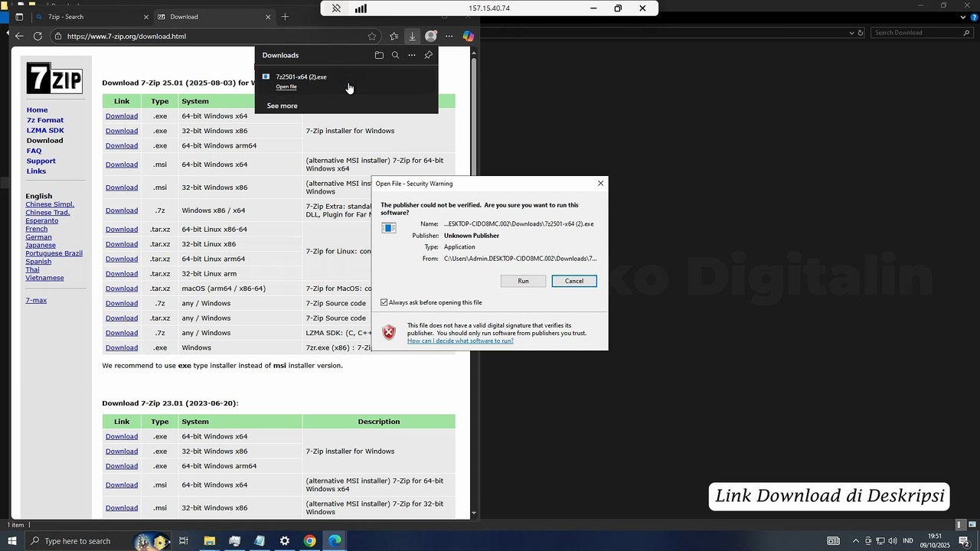Launch Google Chrome from taskbar
The image size is (980, 551).
309,541
